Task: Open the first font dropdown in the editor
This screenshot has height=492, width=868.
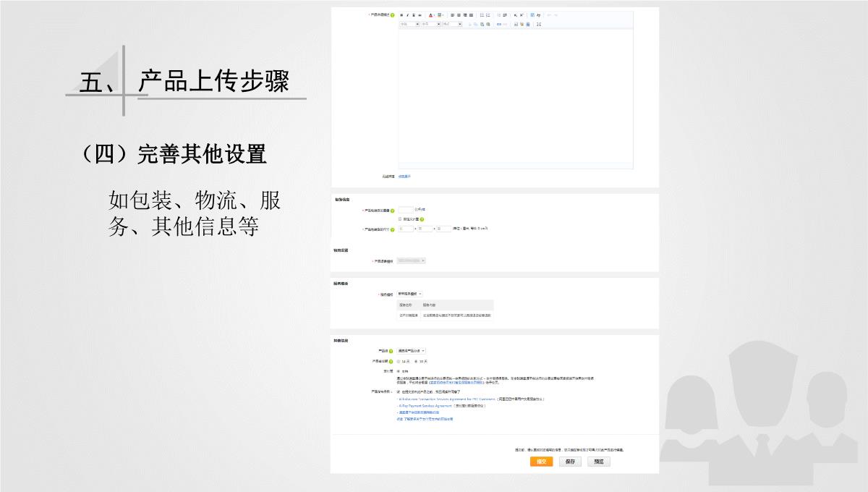Action: (409, 24)
